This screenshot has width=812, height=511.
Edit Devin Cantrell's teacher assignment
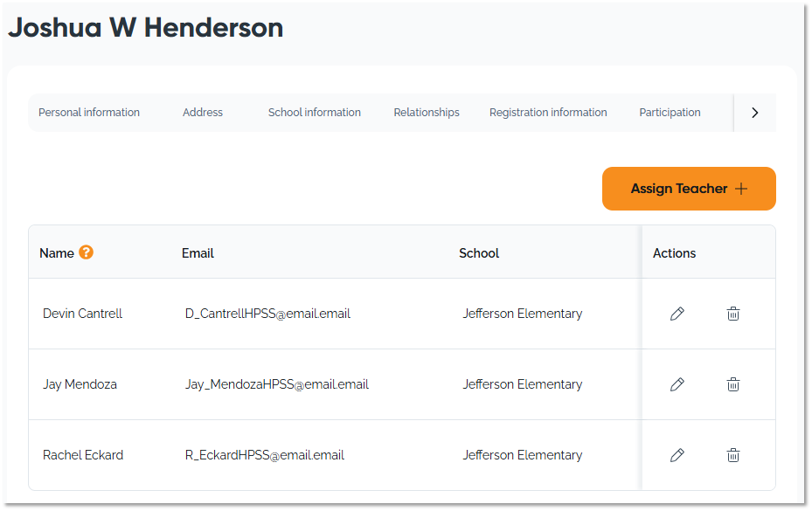point(677,314)
